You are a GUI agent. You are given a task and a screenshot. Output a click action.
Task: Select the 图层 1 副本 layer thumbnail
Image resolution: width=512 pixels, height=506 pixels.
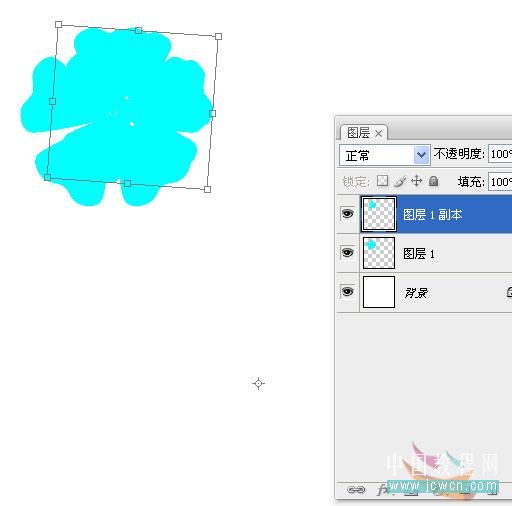click(379, 214)
